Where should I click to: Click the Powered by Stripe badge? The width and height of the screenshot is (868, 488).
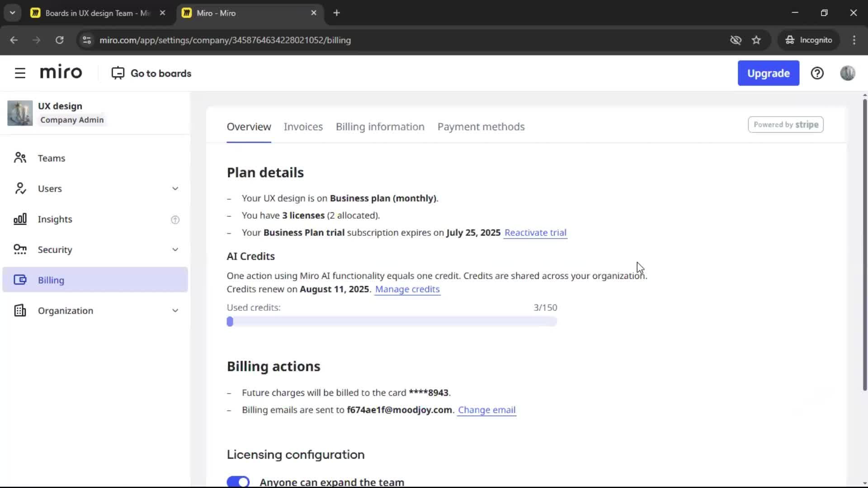[785, 125]
